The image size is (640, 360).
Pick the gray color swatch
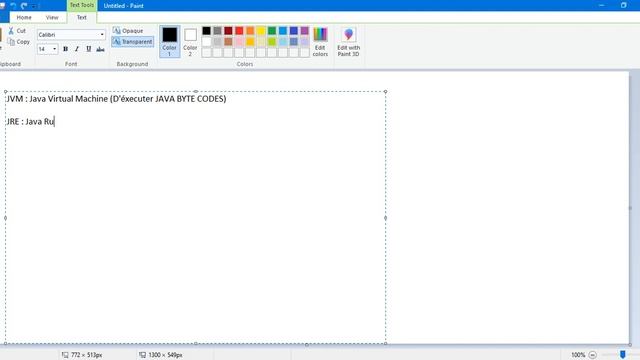point(218,31)
